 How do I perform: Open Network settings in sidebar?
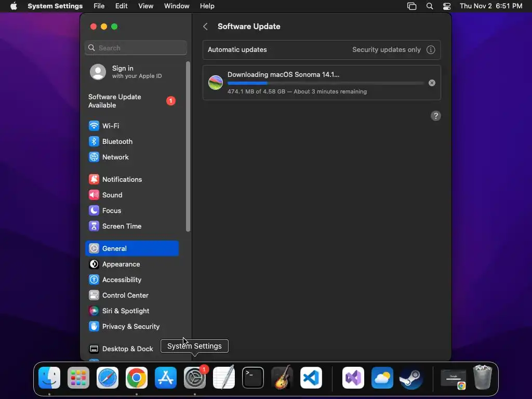(x=132, y=157)
